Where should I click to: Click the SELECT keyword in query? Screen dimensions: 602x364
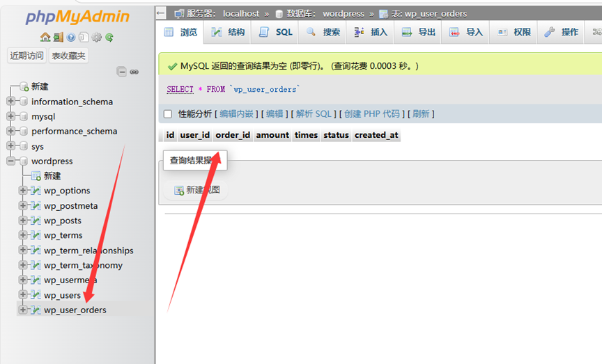coord(180,89)
